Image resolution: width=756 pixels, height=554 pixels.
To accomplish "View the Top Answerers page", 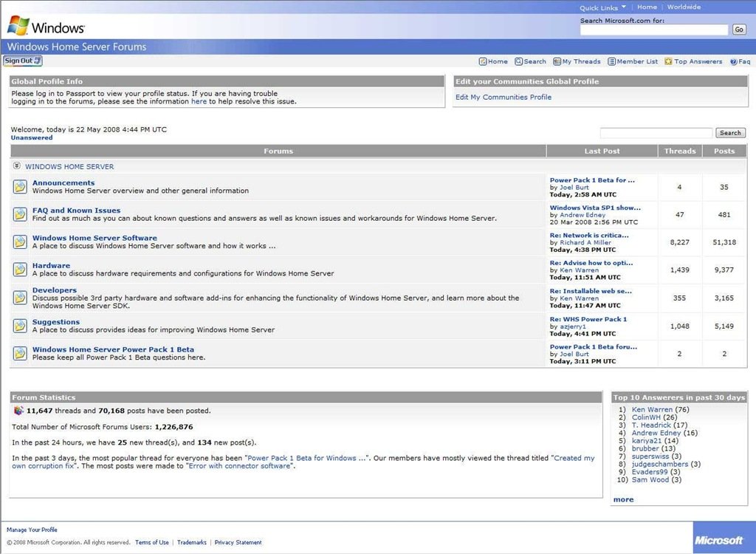I will [x=698, y=61].
